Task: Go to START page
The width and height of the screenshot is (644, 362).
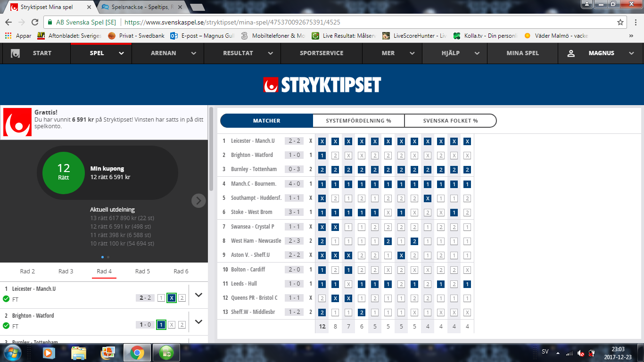Action: click(42, 53)
